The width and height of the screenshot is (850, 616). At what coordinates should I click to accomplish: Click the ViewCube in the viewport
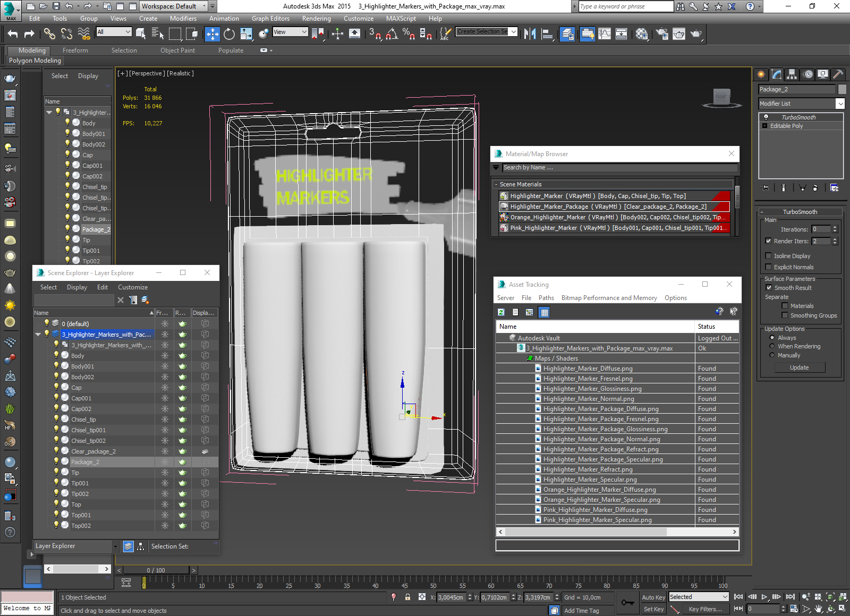721,98
